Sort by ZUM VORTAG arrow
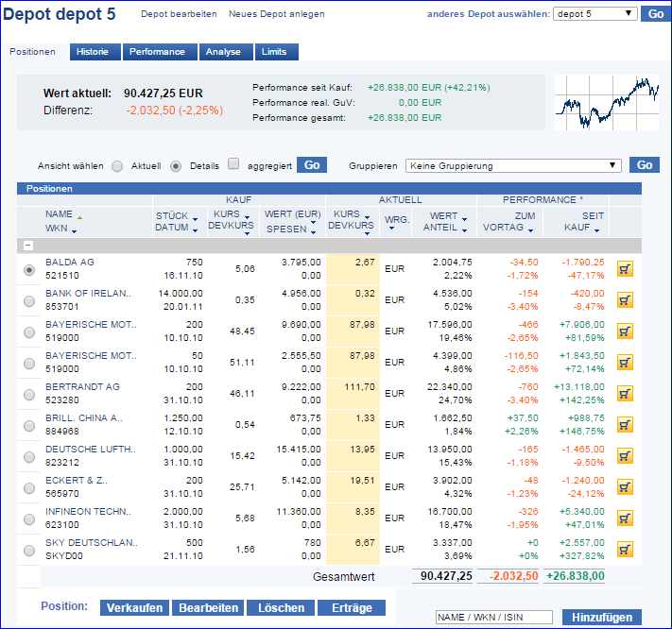 (530, 230)
